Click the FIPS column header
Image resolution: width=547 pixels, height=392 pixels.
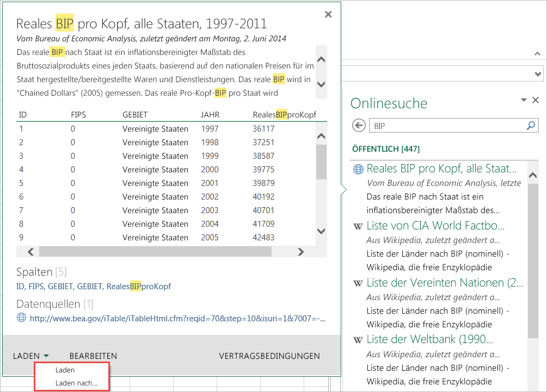click(x=78, y=115)
